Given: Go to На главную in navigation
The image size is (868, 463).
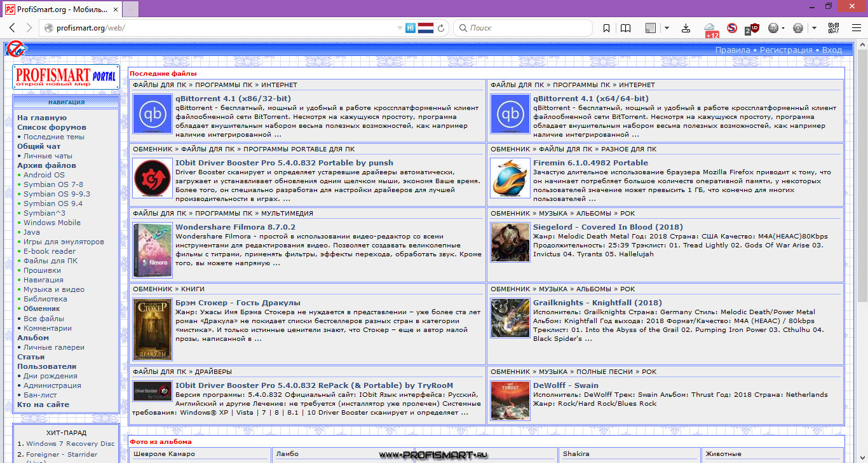Looking at the screenshot, I should click(x=42, y=118).
